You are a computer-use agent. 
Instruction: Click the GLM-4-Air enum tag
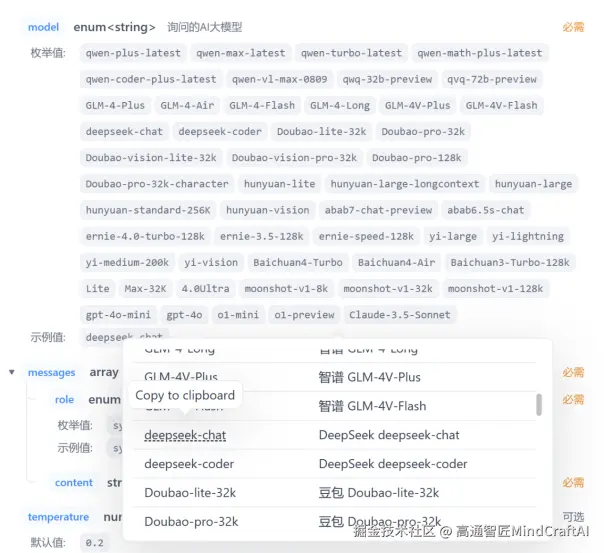187,105
